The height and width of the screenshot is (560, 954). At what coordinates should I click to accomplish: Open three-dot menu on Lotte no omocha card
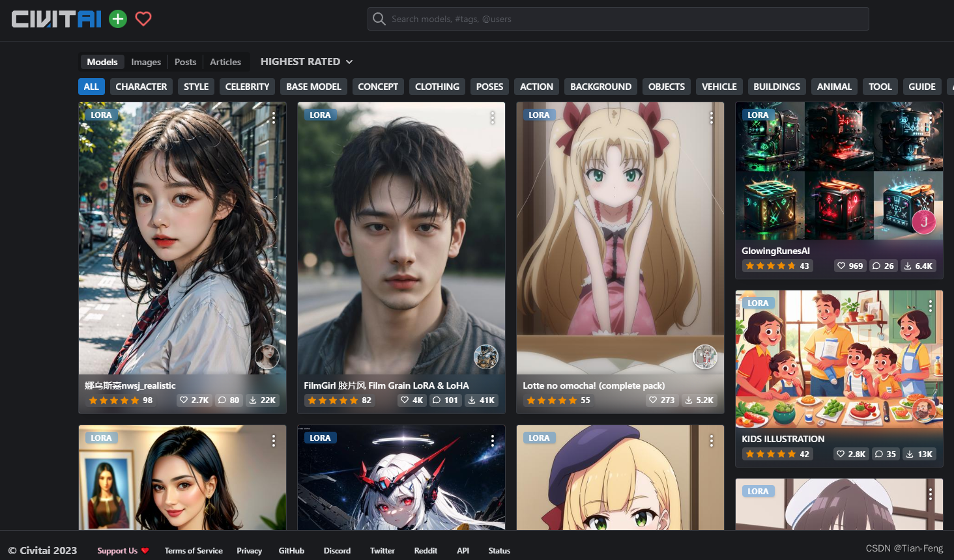[x=712, y=117]
